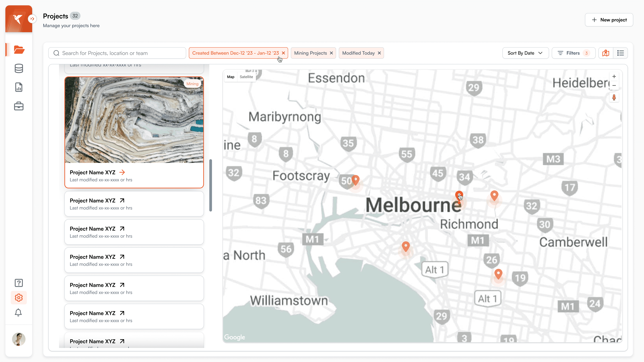Click the Essendon label on the map
Viewport: 644px width, 362px height.
[x=336, y=78]
